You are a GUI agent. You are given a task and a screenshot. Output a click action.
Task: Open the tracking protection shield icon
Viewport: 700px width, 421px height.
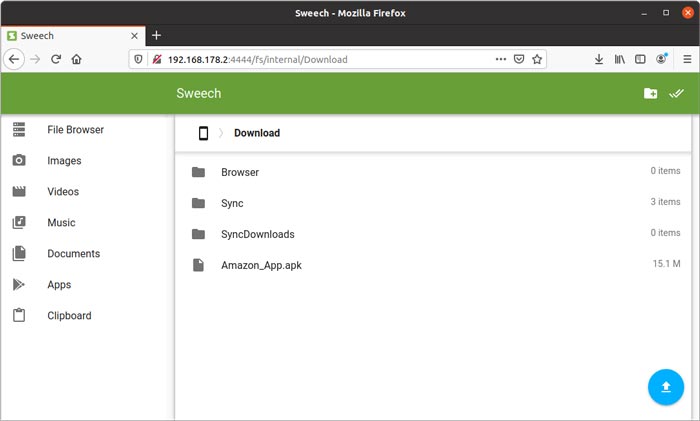point(138,59)
